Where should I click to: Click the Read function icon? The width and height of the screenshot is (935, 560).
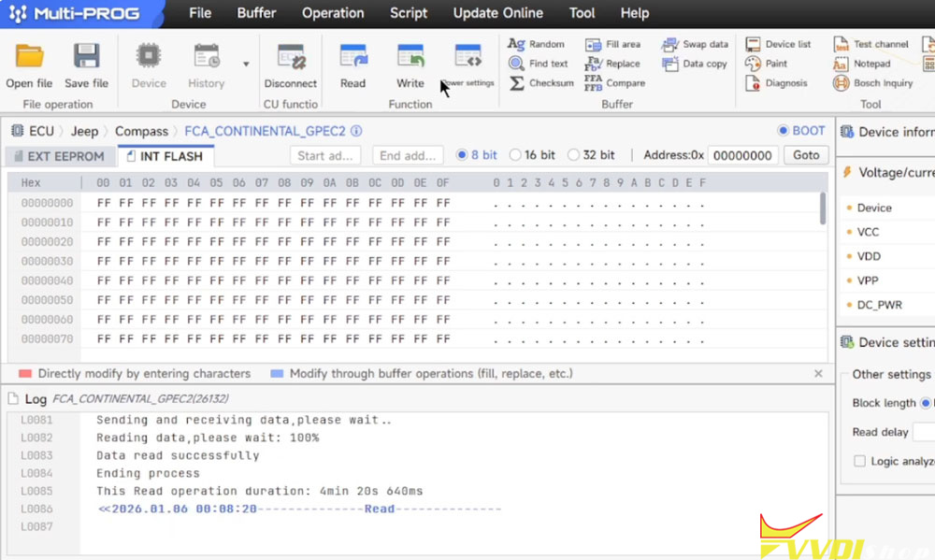click(x=352, y=57)
